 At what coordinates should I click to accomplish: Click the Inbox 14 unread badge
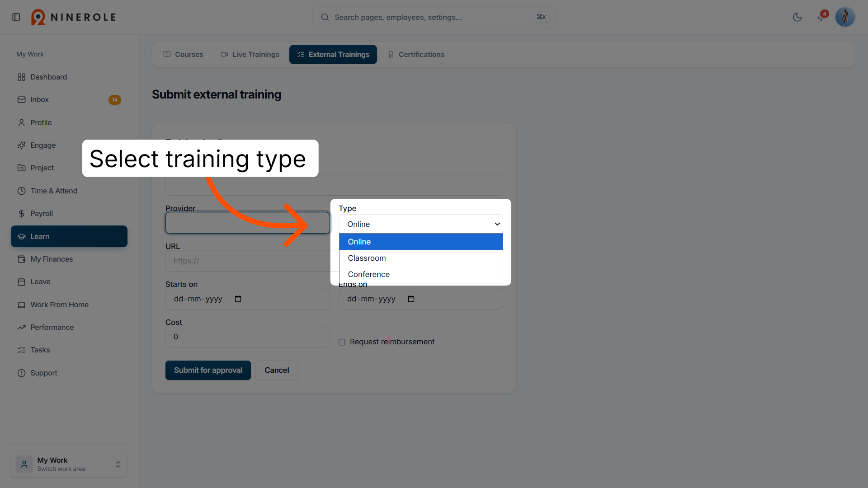point(115,100)
